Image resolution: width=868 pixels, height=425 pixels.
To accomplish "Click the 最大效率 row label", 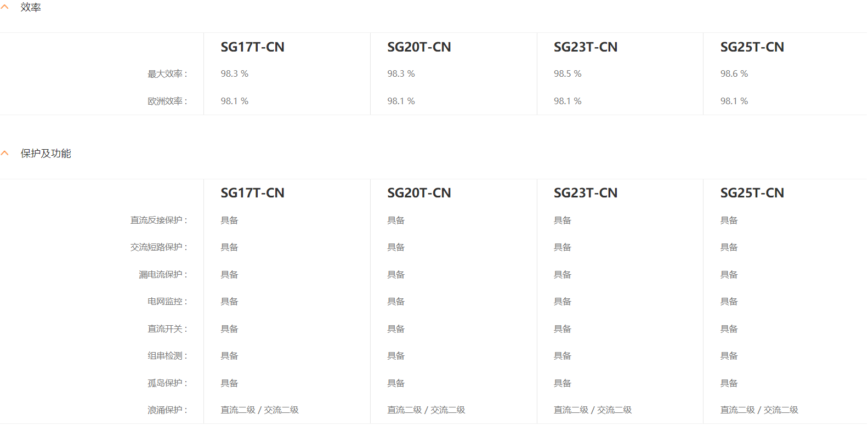I will (167, 74).
